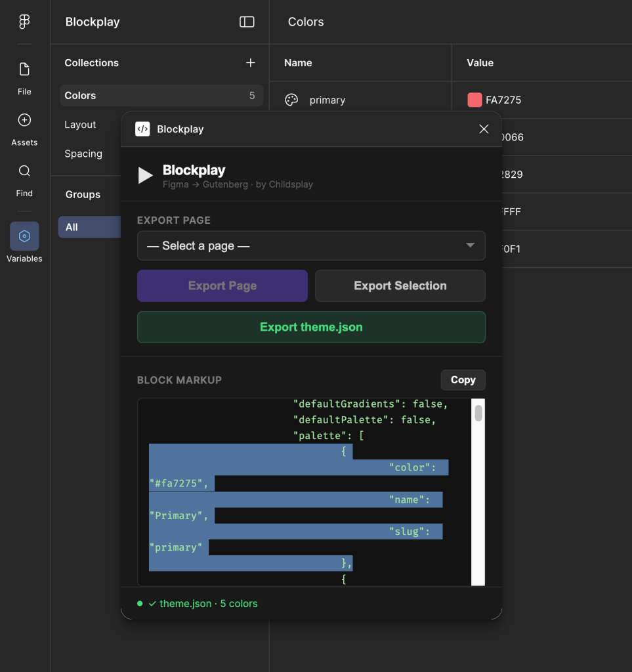The height and width of the screenshot is (672, 632).
Task: Open the Assets panel
Action: 24,120
